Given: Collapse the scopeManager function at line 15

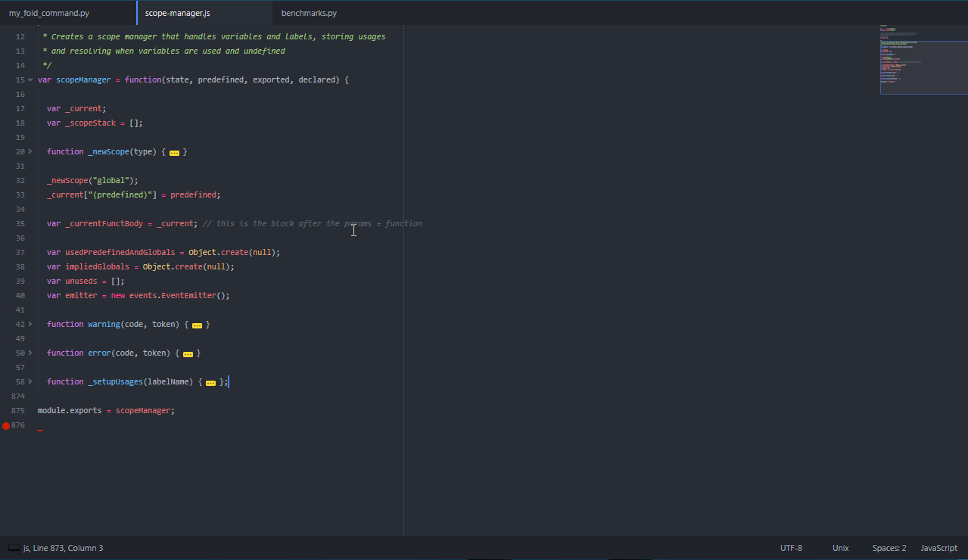Looking at the screenshot, I should (30, 79).
